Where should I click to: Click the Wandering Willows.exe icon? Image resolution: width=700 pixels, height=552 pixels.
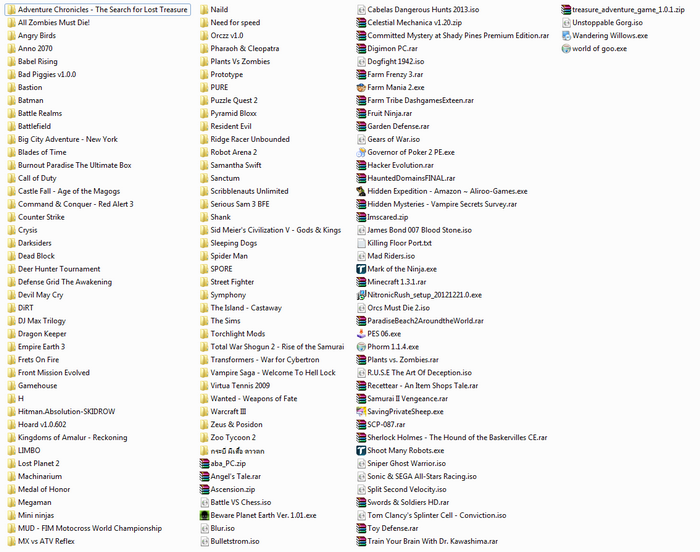pyautogui.click(x=566, y=36)
